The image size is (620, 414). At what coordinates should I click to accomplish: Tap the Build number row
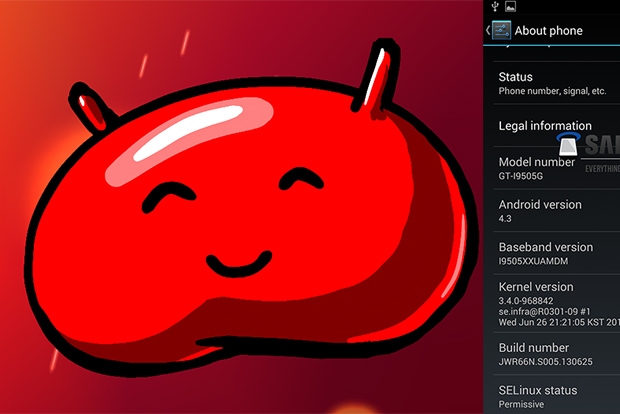click(x=557, y=354)
